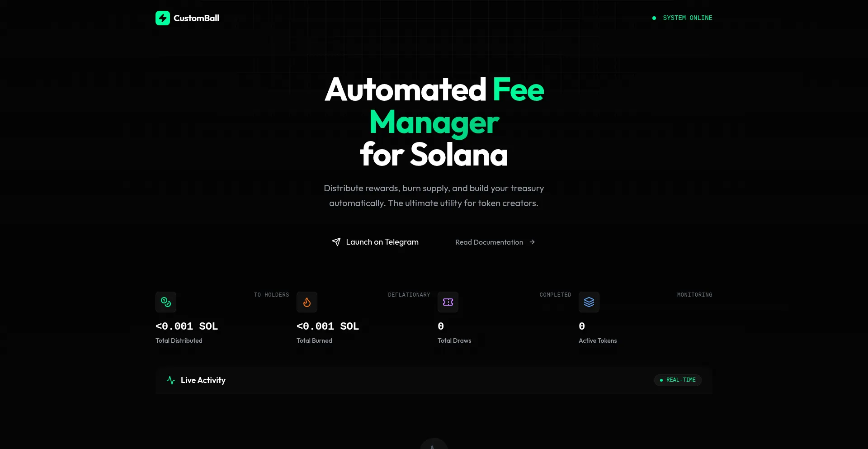Click the Total Draws label
868x449 pixels.
click(454, 340)
